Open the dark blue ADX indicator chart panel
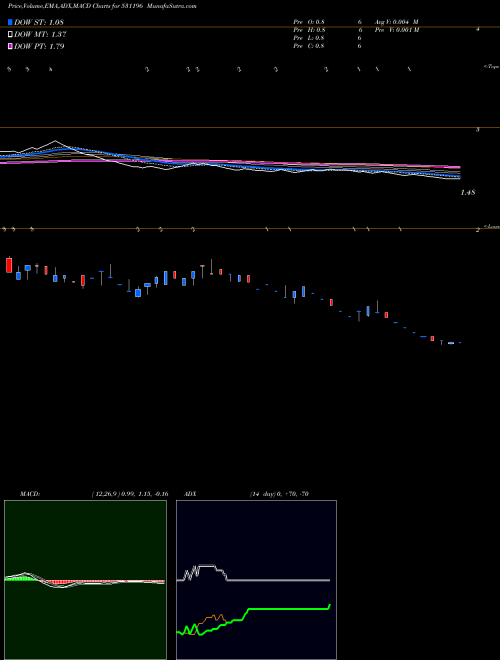The width and height of the screenshot is (500, 660). tap(256, 580)
